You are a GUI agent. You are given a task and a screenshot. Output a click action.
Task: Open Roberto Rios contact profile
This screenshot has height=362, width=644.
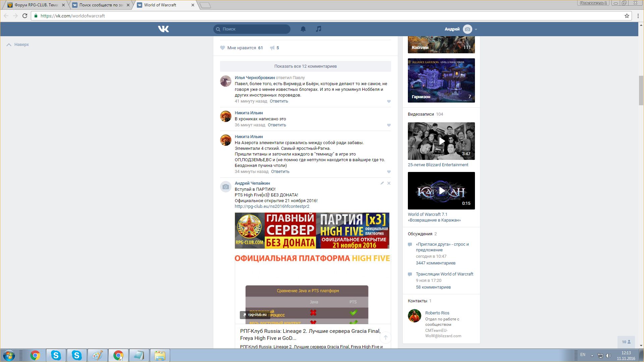click(x=437, y=313)
